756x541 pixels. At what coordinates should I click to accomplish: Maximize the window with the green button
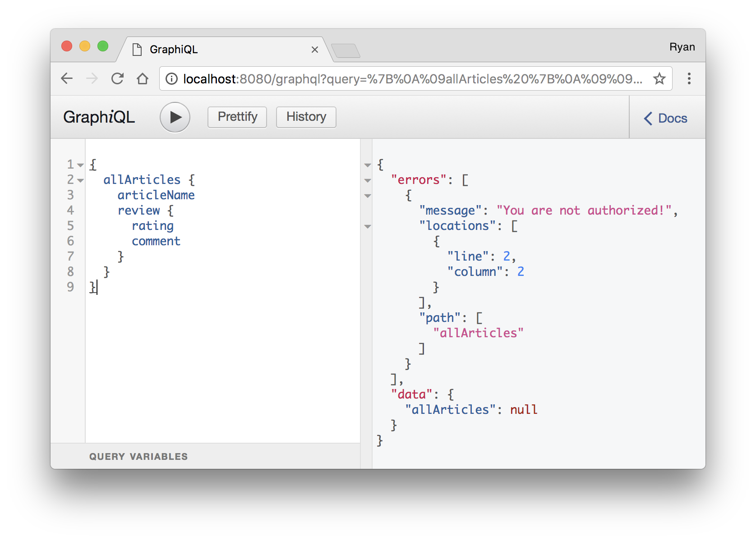[x=103, y=46]
